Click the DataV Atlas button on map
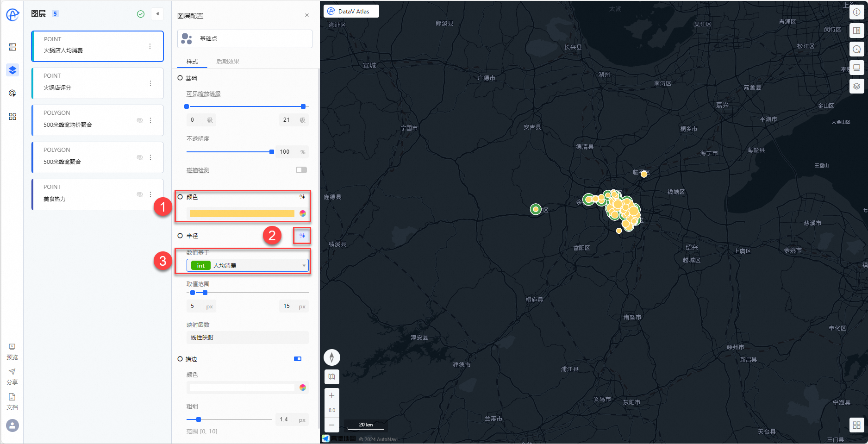868x444 pixels. 351,11
